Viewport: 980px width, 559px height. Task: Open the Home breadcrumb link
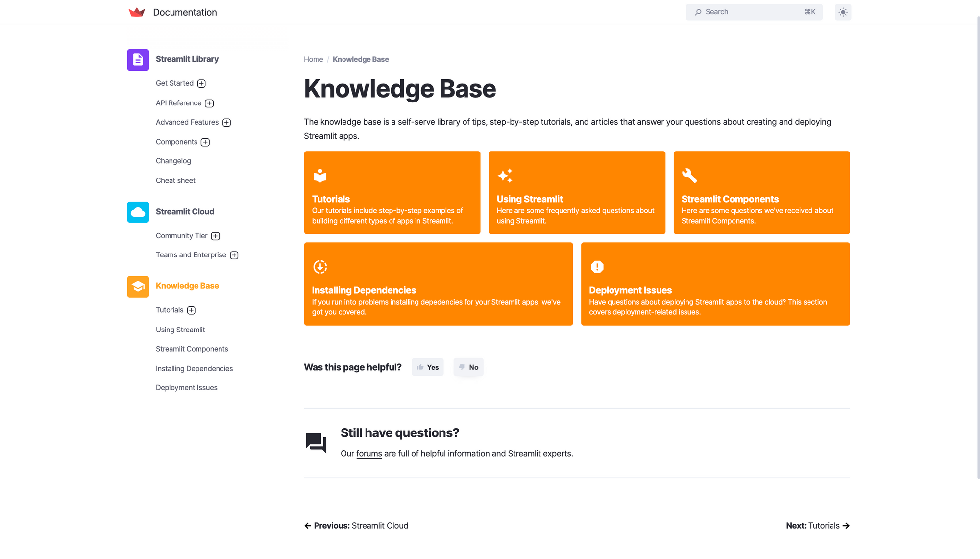point(313,59)
